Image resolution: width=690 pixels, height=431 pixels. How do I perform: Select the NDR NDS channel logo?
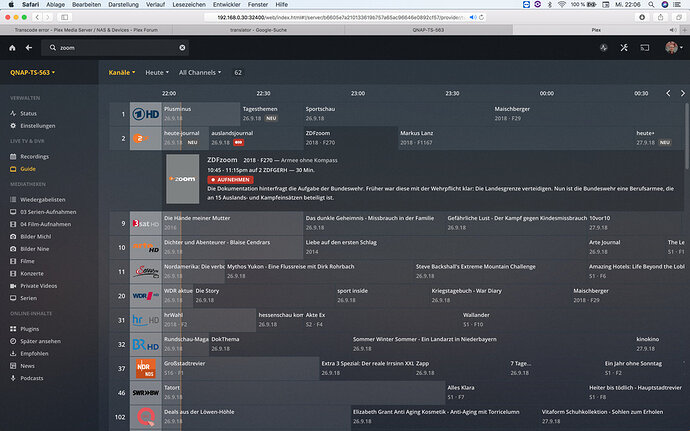tap(146, 368)
